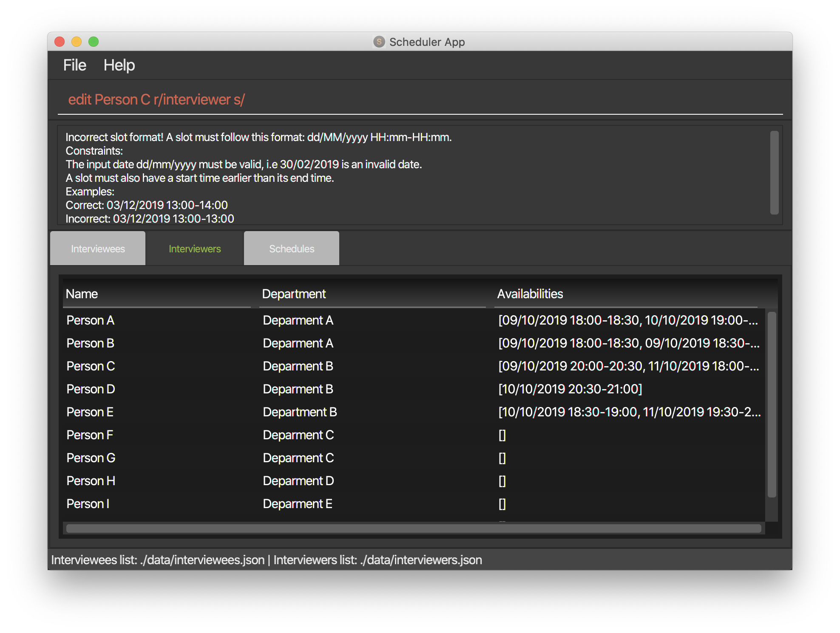The height and width of the screenshot is (633, 840).
Task: Select the Person I row
Action: [x=88, y=504]
